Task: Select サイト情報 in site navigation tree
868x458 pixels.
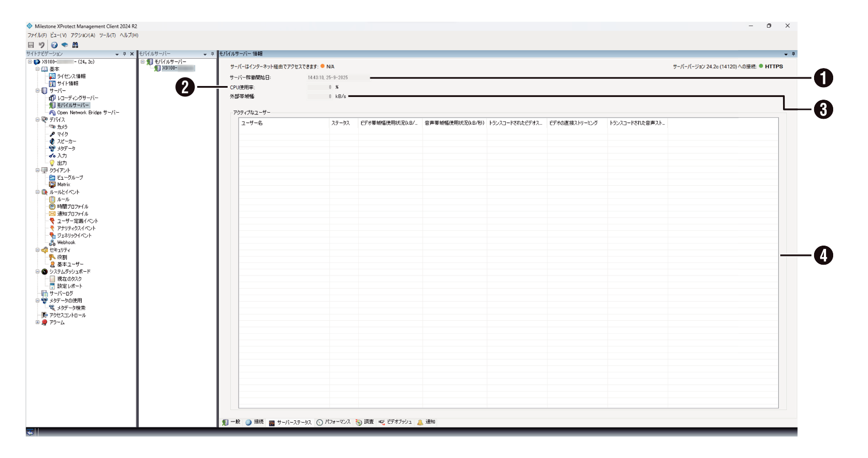Action: [x=68, y=83]
